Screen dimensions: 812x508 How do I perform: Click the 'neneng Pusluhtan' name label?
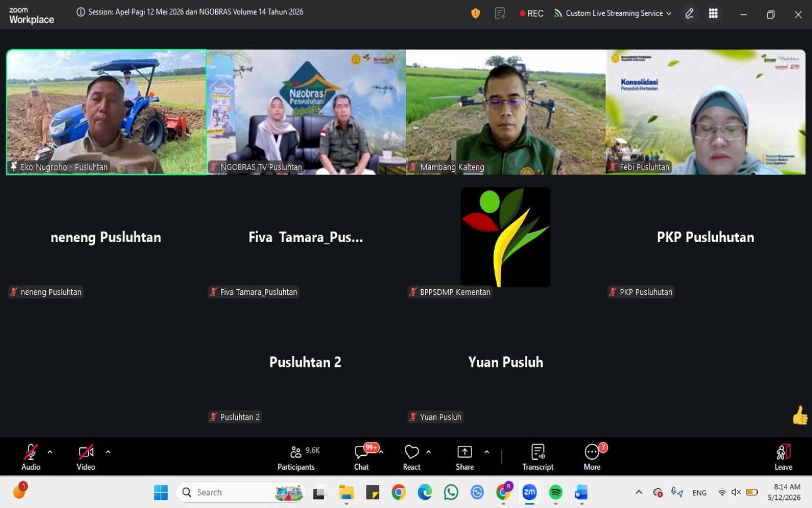[x=51, y=292]
